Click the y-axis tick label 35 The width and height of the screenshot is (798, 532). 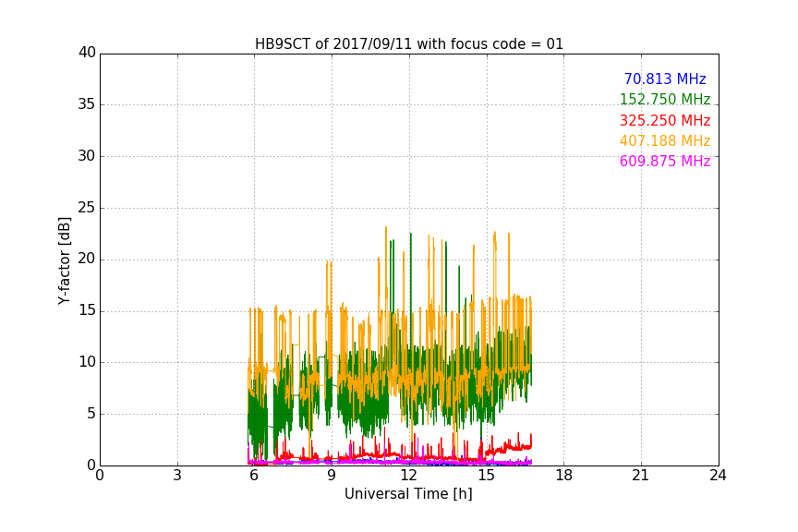pyautogui.click(x=87, y=104)
